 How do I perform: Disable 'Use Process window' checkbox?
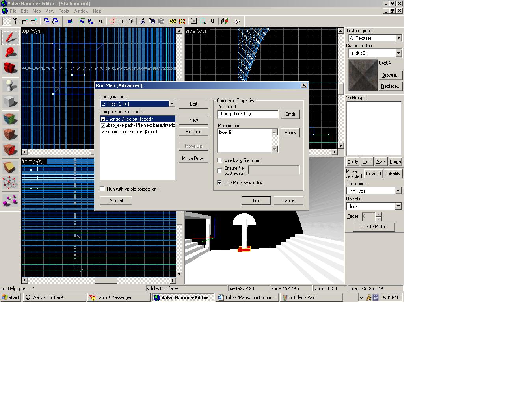[x=220, y=183]
